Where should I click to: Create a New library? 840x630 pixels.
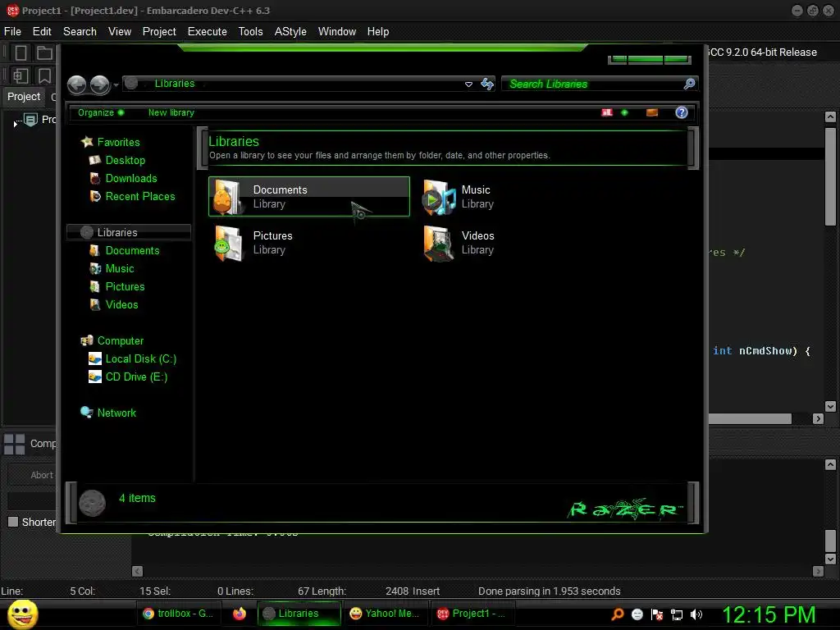point(171,112)
